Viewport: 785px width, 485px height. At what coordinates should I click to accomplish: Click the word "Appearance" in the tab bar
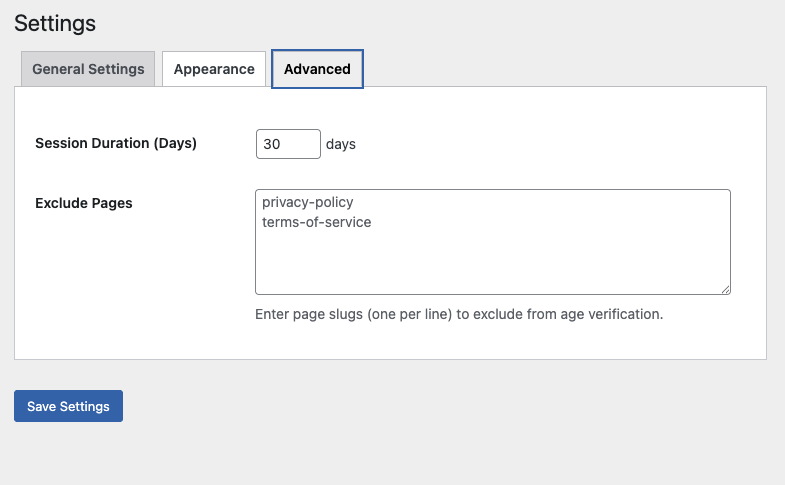click(x=214, y=69)
